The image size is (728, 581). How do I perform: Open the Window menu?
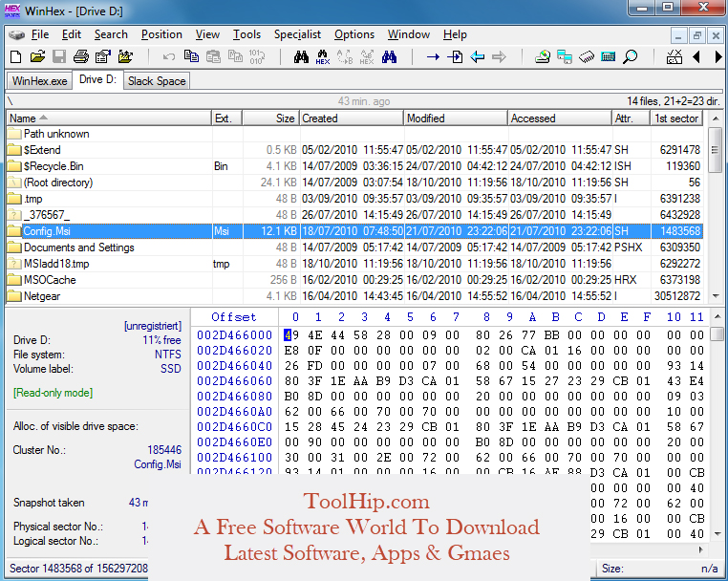tap(409, 34)
